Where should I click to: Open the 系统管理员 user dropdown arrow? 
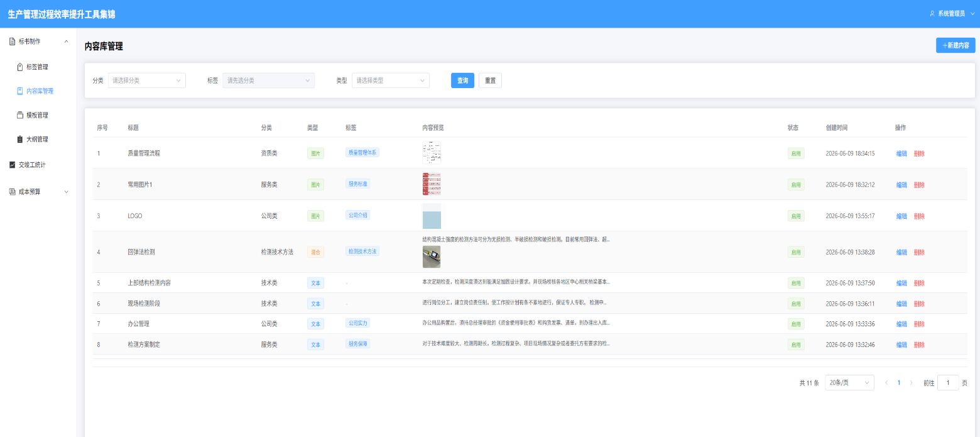972,13
